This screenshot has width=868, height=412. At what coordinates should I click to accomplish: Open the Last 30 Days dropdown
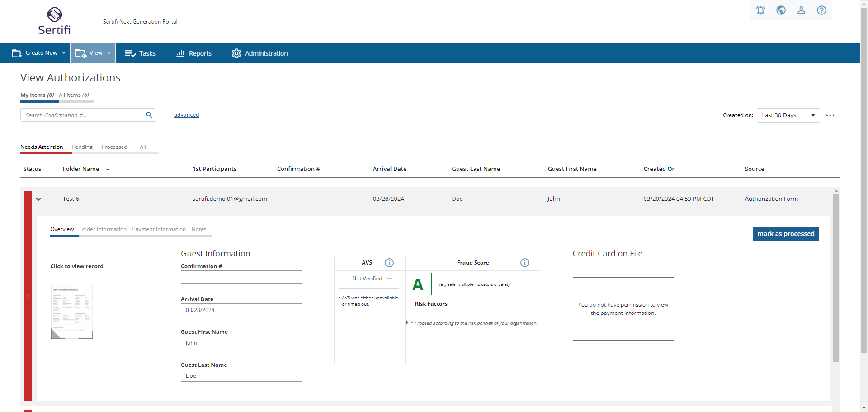point(788,115)
